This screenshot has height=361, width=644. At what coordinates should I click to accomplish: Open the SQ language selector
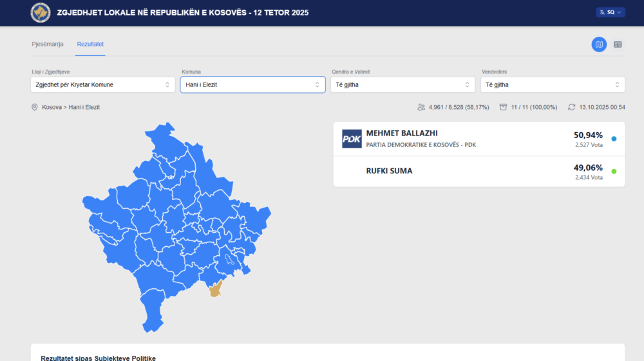click(x=611, y=12)
